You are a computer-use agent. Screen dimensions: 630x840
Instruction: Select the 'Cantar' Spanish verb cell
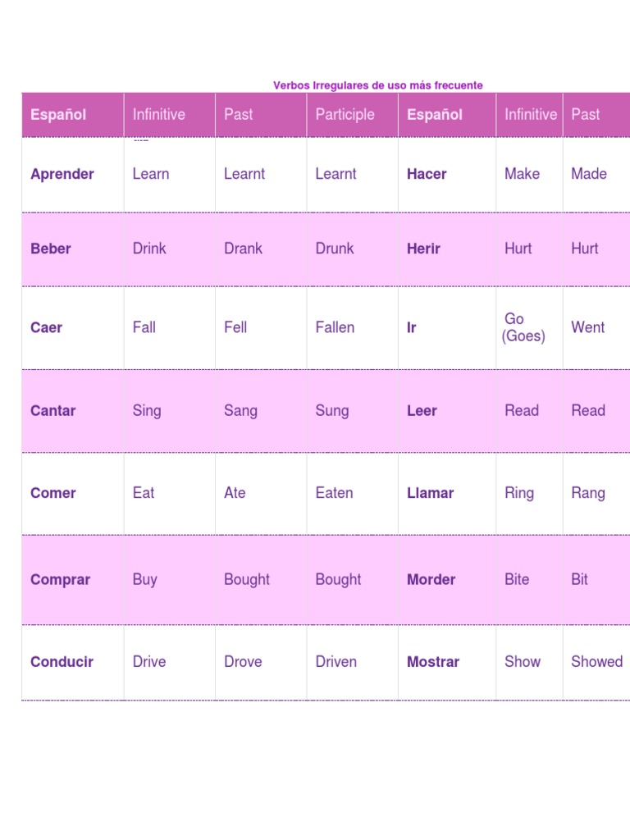pyautogui.click(x=53, y=411)
